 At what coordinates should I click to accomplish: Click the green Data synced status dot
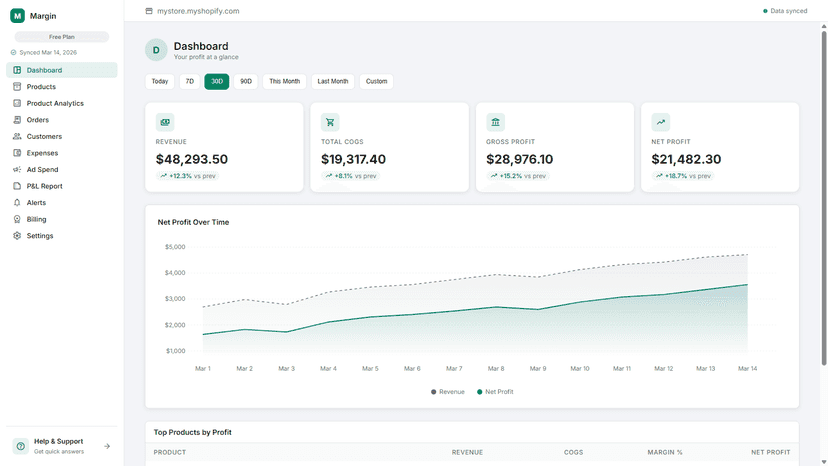pos(765,11)
